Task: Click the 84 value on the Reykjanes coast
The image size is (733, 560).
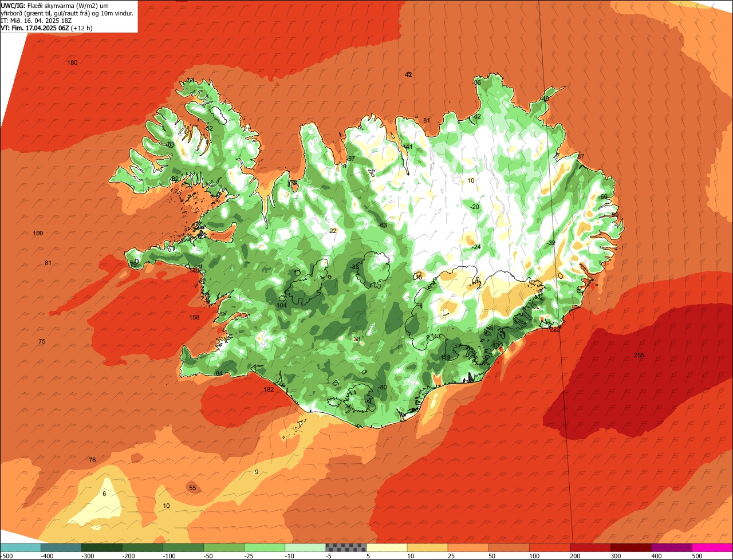Action: [219, 373]
